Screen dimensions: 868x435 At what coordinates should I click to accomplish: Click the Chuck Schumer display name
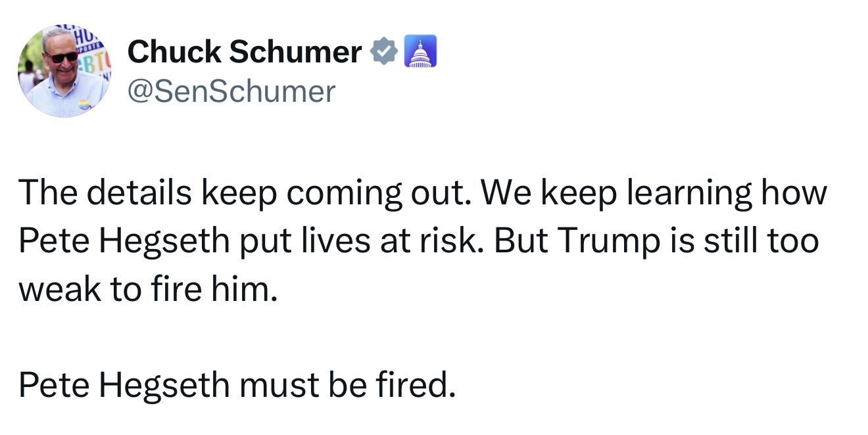click(245, 53)
